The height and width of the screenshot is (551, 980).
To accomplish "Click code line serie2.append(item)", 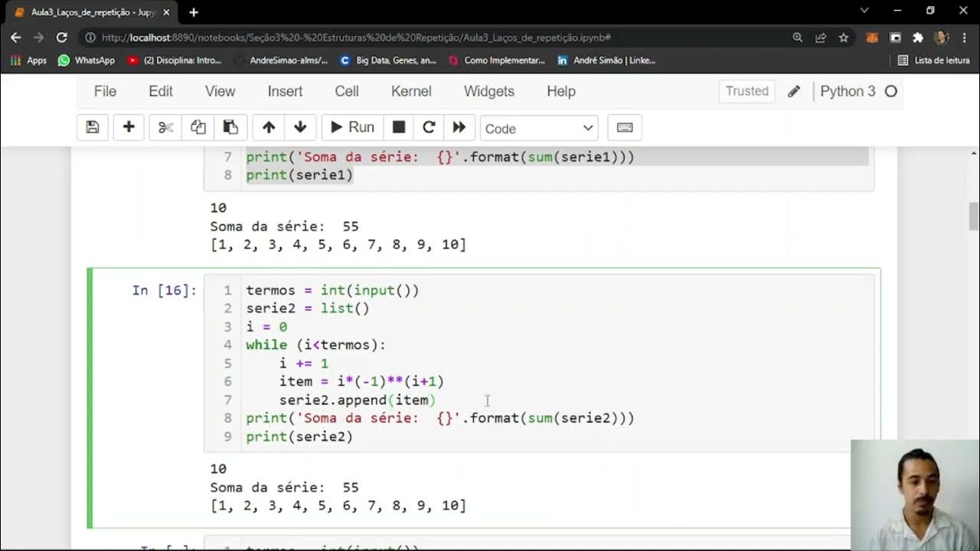I will pos(358,399).
